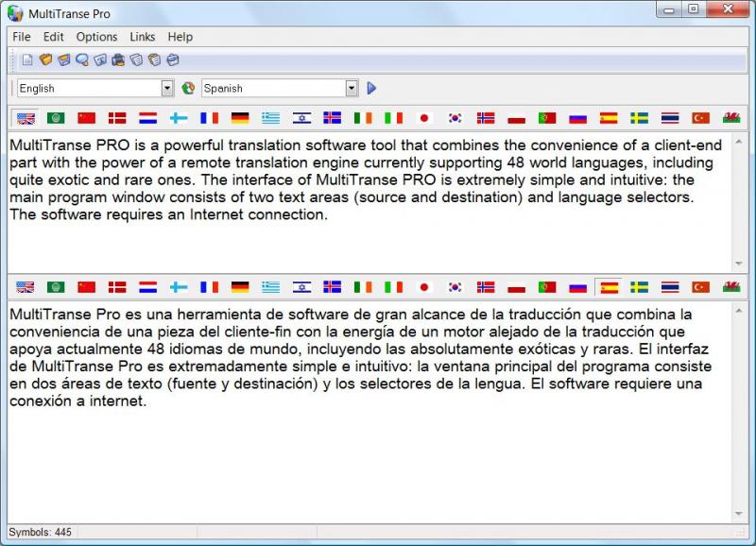Choose Italian flag in the destination flag row
This screenshot has width=756, height=546.
pyautogui.click(x=393, y=287)
